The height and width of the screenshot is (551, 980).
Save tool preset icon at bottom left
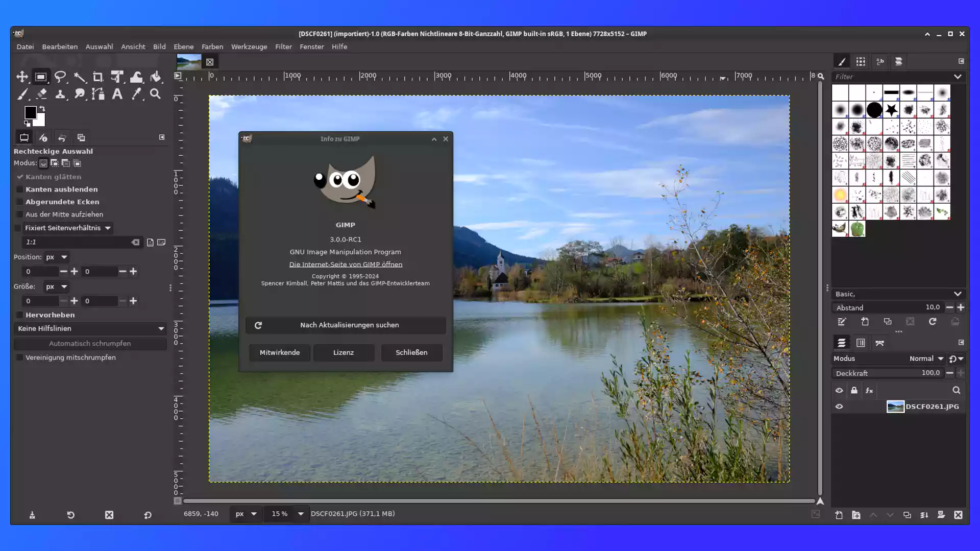click(x=32, y=515)
